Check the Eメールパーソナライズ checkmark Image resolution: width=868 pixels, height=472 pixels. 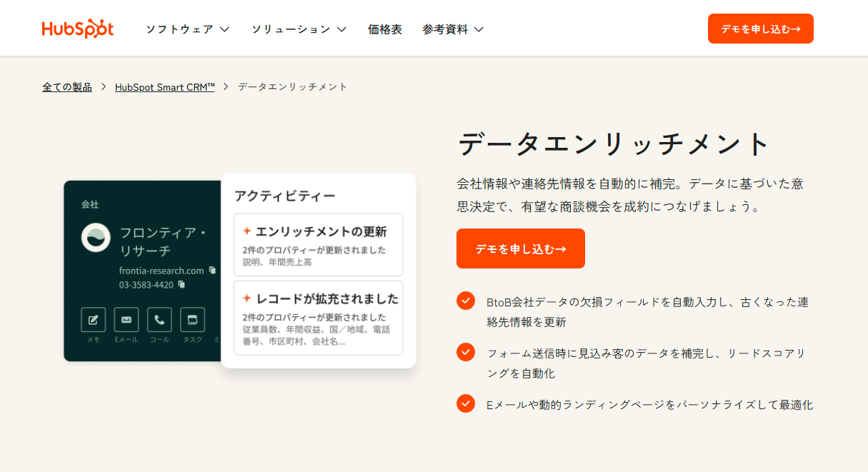pyautogui.click(x=465, y=404)
